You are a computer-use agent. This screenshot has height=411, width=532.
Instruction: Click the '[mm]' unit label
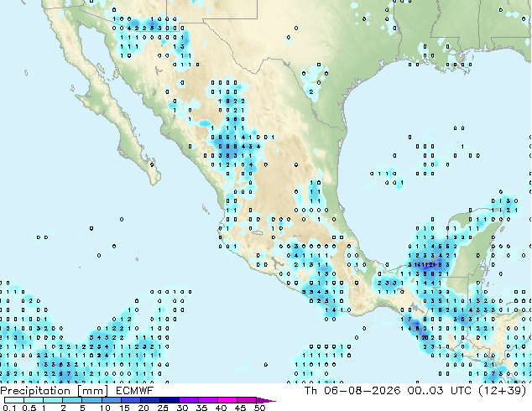pos(93,391)
